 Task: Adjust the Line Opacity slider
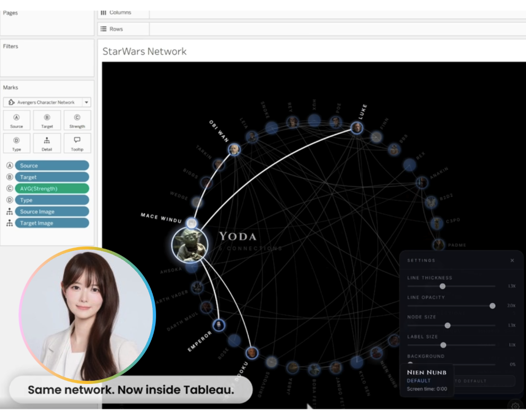[451, 305]
